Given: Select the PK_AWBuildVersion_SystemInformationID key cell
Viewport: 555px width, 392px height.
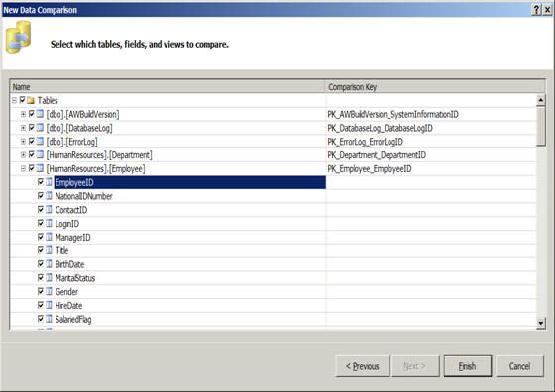Looking at the screenshot, I should point(431,114).
